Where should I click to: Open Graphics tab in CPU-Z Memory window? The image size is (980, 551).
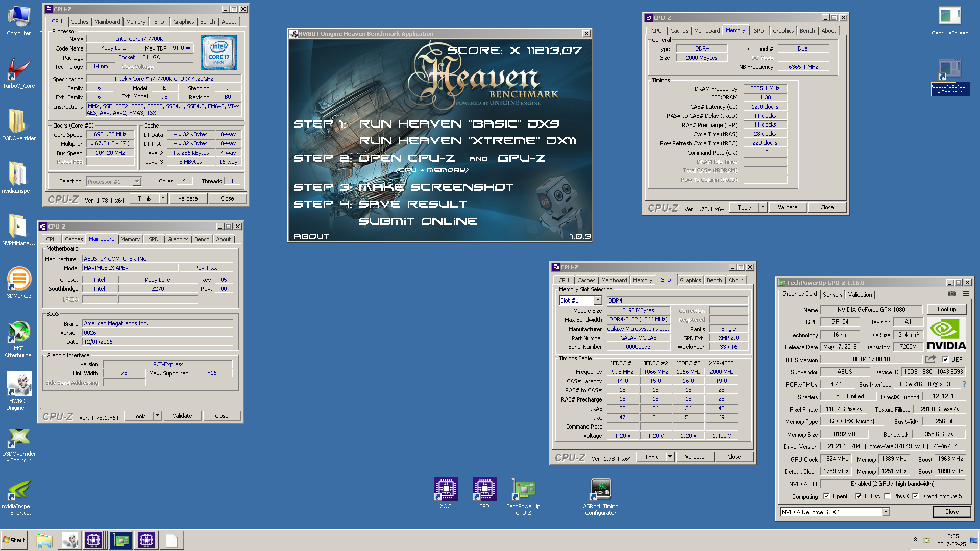coord(783,31)
